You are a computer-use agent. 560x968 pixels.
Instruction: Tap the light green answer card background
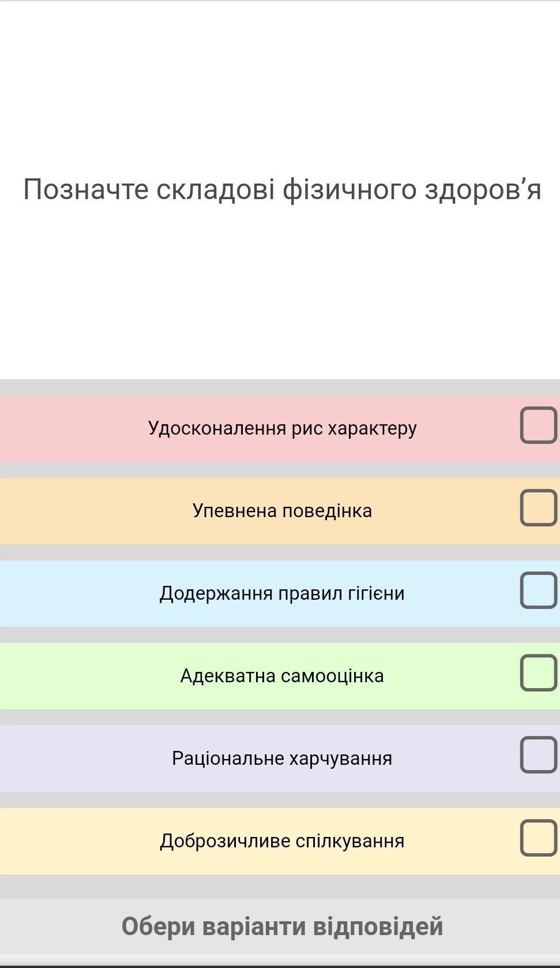(x=69, y=676)
